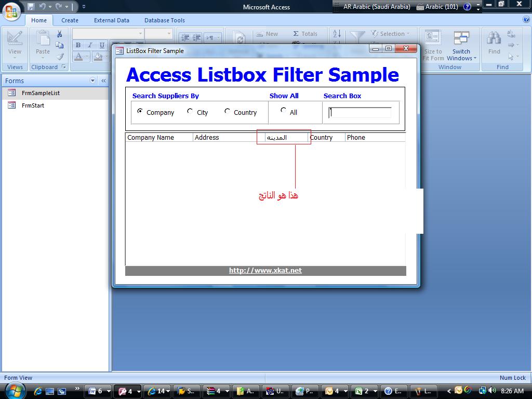Click the Switch between windows Quick Launch icon
The height and width of the screenshot is (399, 532).
pos(62,391)
